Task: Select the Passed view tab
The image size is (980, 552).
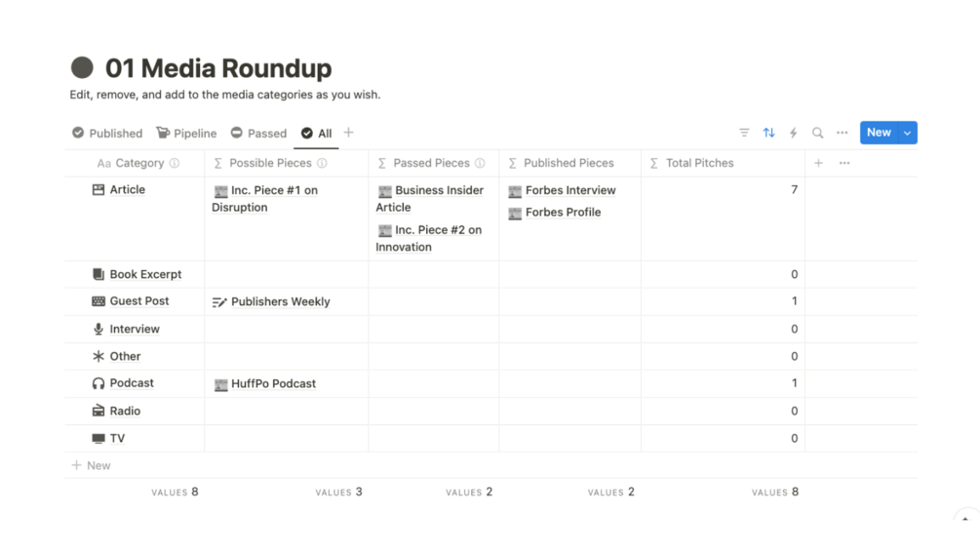Action: [x=258, y=134]
